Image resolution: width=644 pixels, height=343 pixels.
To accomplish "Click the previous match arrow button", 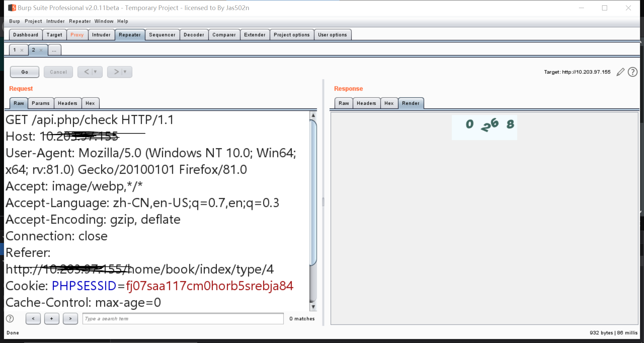I will coord(33,318).
